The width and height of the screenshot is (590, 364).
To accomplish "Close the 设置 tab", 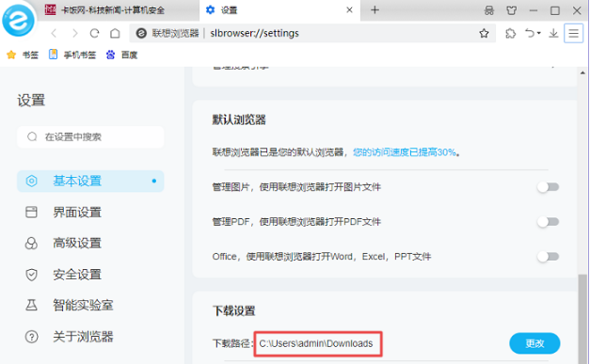I will coord(349,10).
